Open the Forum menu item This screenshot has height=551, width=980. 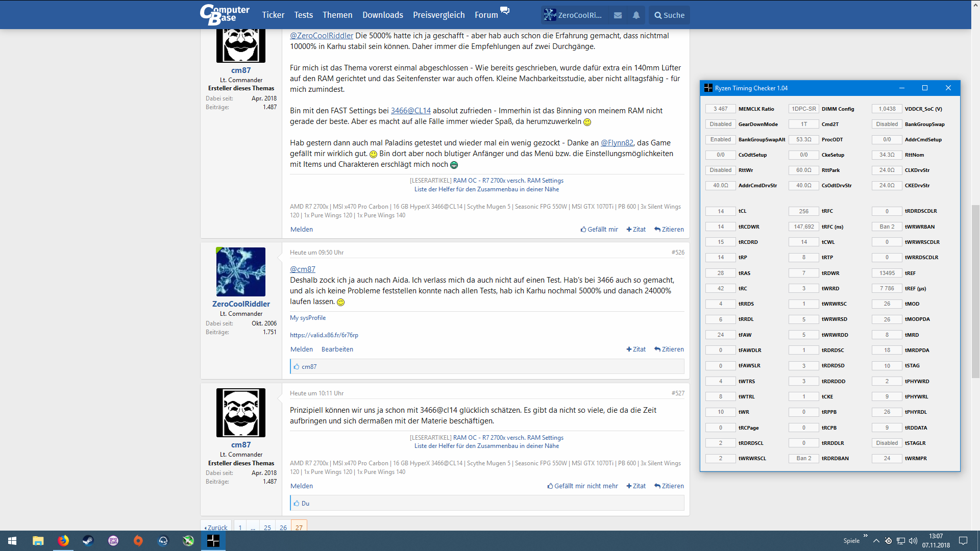click(x=485, y=15)
